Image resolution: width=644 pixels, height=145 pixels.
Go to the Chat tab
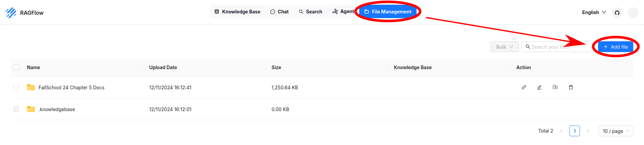(279, 12)
